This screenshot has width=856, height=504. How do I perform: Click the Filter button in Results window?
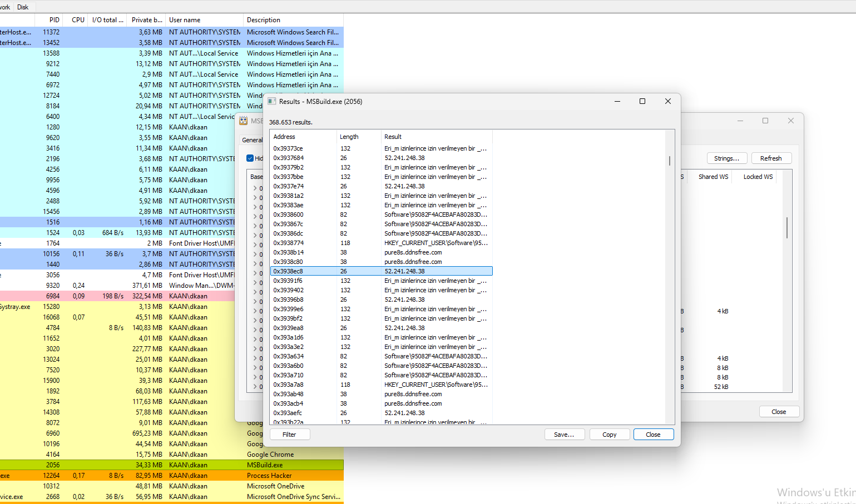[x=290, y=435]
